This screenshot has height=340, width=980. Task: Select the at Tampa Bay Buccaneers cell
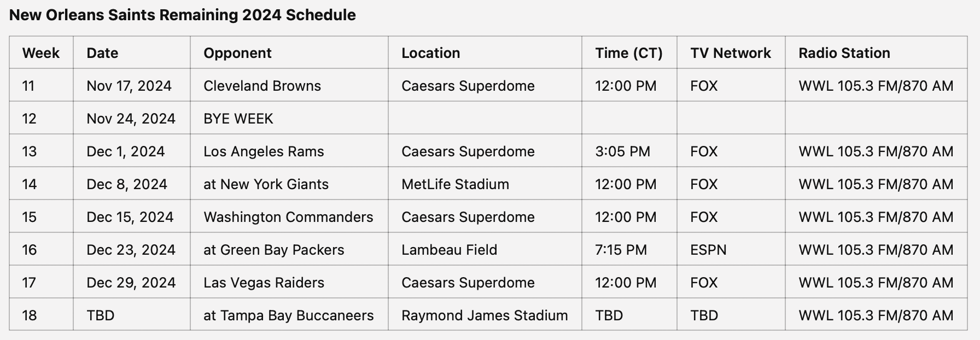(289, 315)
